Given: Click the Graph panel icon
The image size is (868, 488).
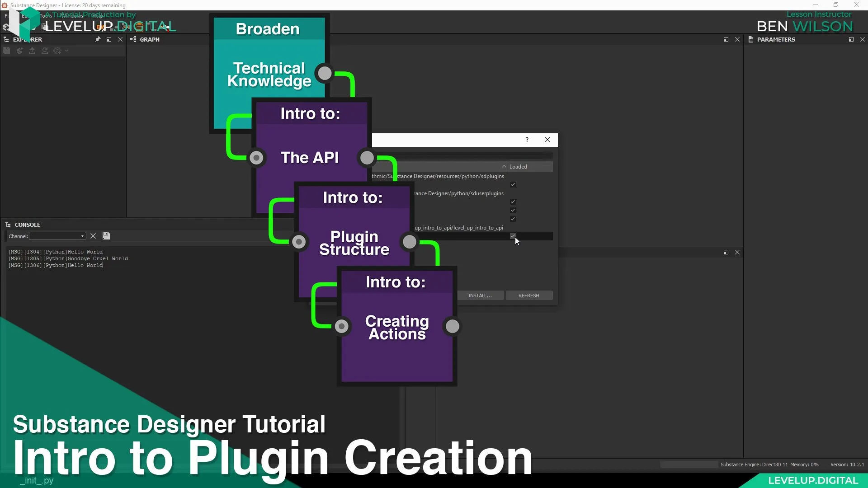Looking at the screenshot, I should pos(132,39).
